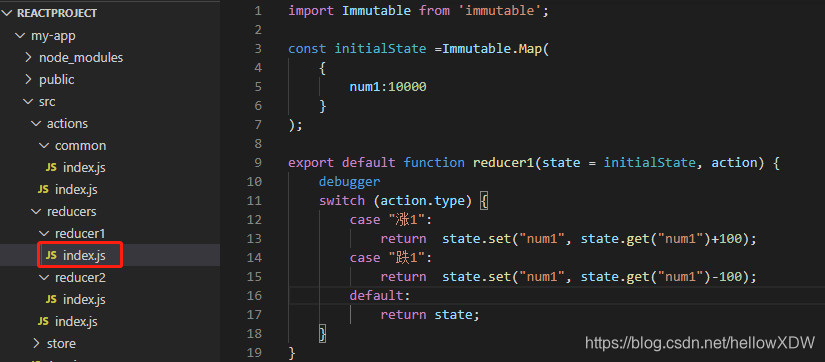This screenshot has width=825, height=362.
Task: Open index.js label directly under actions
Action: coord(76,189)
